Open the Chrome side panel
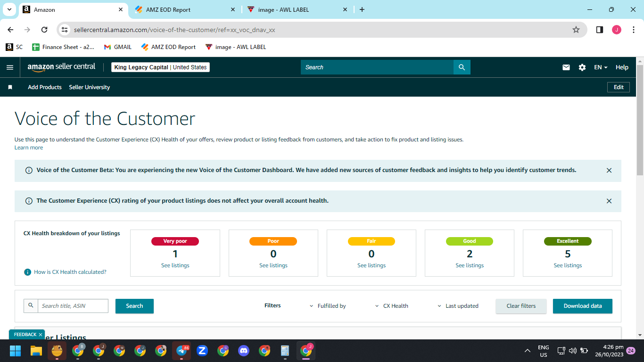Image resolution: width=644 pixels, height=362 pixels. (600, 30)
